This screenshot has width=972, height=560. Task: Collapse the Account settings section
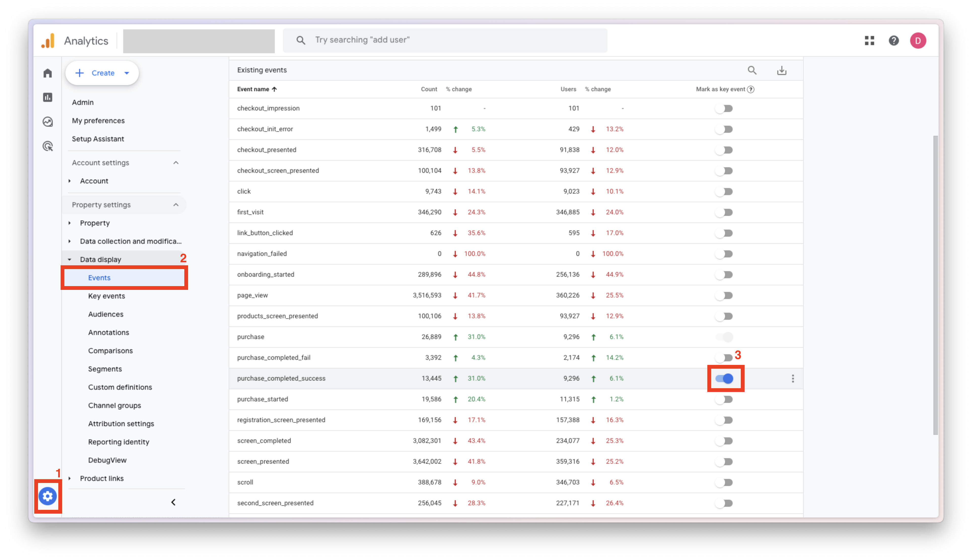point(176,163)
